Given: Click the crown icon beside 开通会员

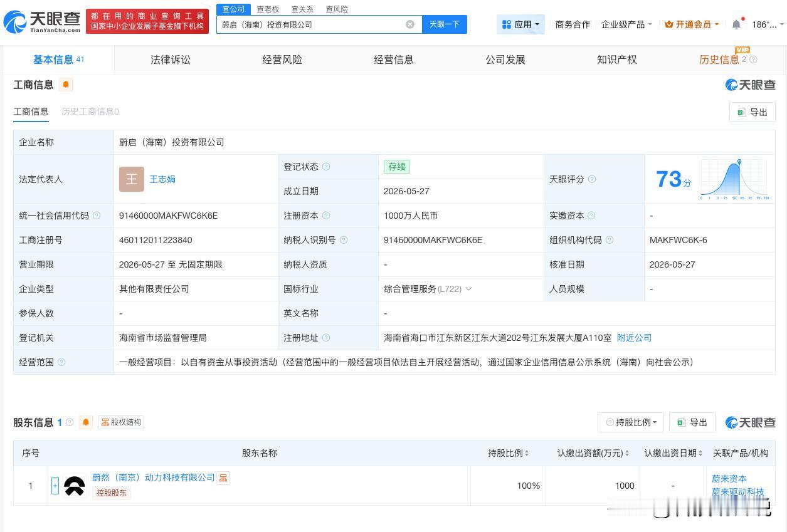Looking at the screenshot, I should click(668, 24).
